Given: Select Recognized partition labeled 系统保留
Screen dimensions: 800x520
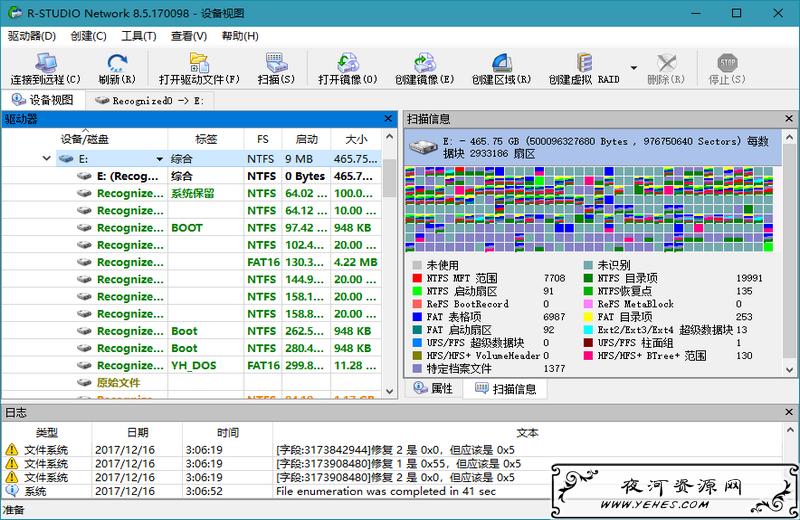Looking at the screenshot, I should pos(192,193).
